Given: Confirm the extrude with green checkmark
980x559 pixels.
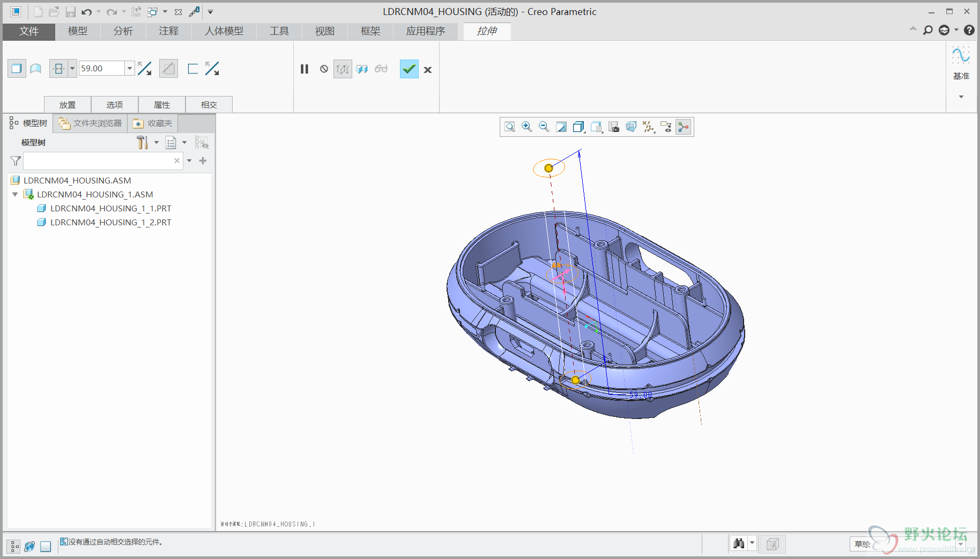Looking at the screenshot, I should (409, 69).
